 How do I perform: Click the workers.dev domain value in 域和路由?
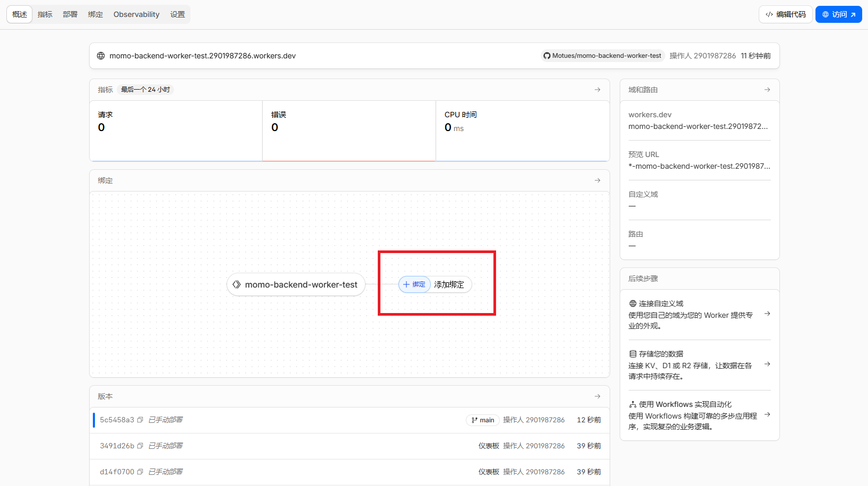click(x=698, y=126)
